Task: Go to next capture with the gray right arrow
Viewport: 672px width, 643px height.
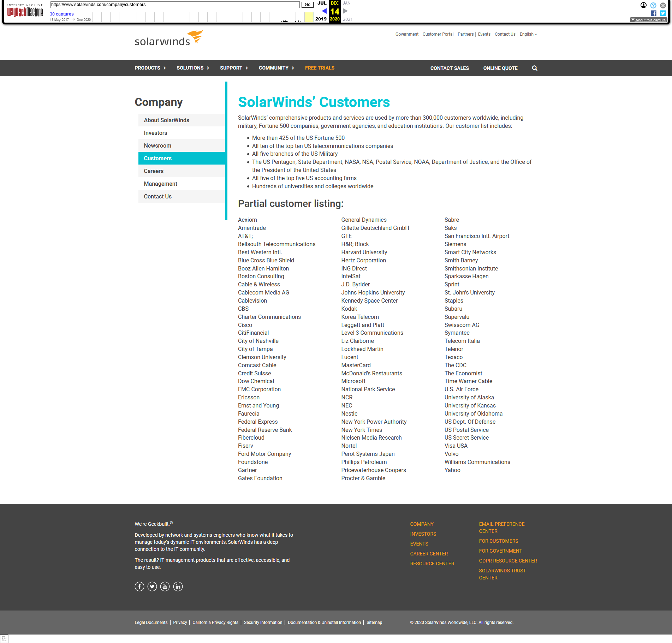Action: (345, 11)
